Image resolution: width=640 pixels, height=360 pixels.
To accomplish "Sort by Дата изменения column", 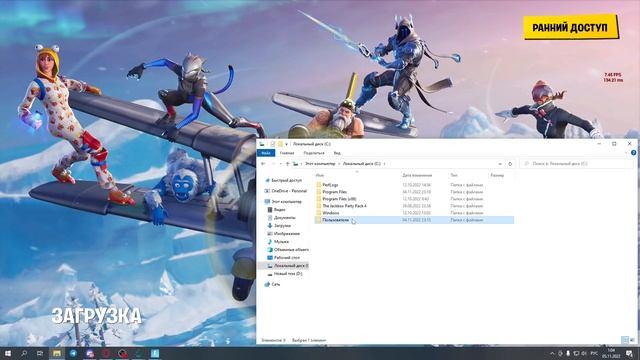I will [417, 175].
